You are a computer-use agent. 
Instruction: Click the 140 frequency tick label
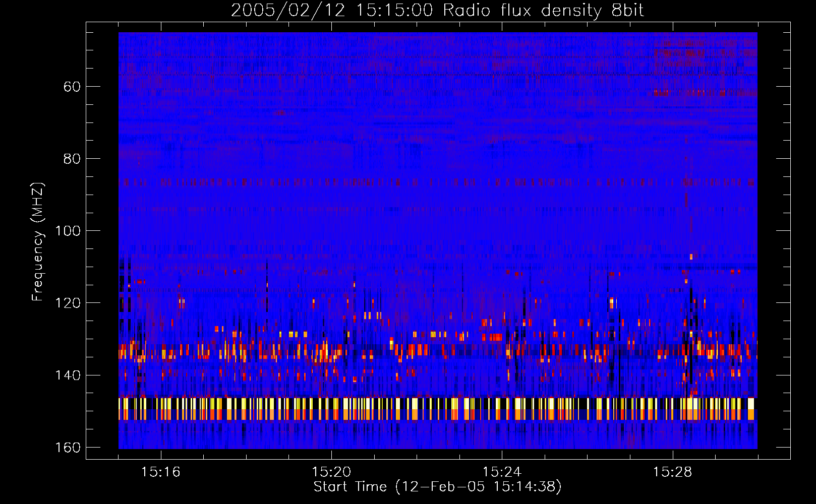tap(68, 375)
